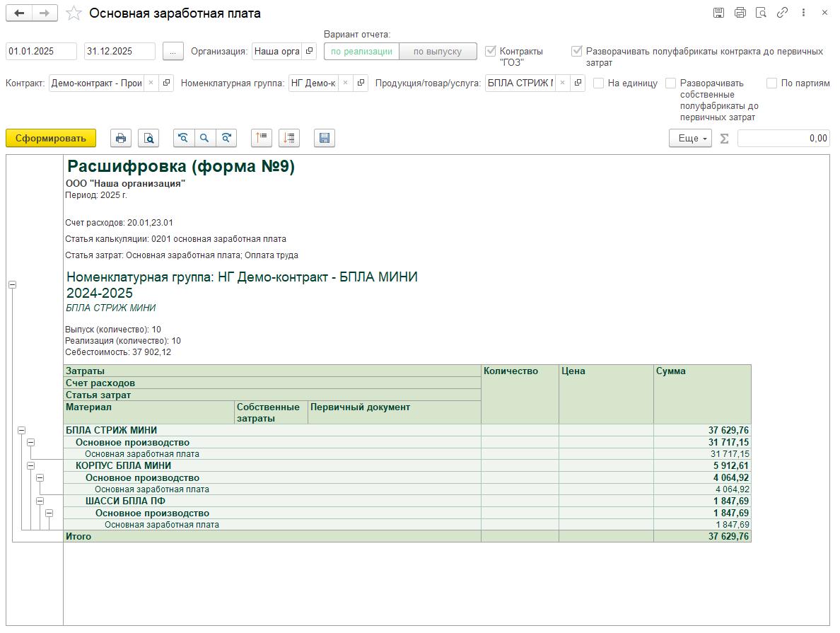840x633 pixels.
Task: Open the three-dot more options menu
Action: (x=803, y=13)
